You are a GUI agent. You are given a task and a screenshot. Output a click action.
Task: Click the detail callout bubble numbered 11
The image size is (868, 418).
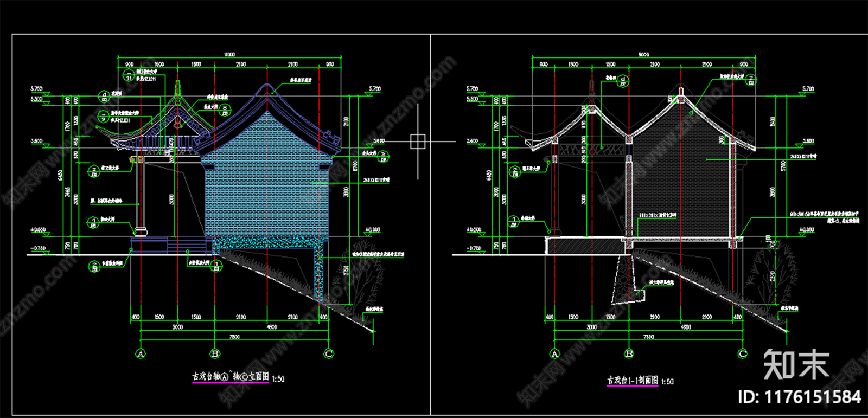[x=129, y=76]
